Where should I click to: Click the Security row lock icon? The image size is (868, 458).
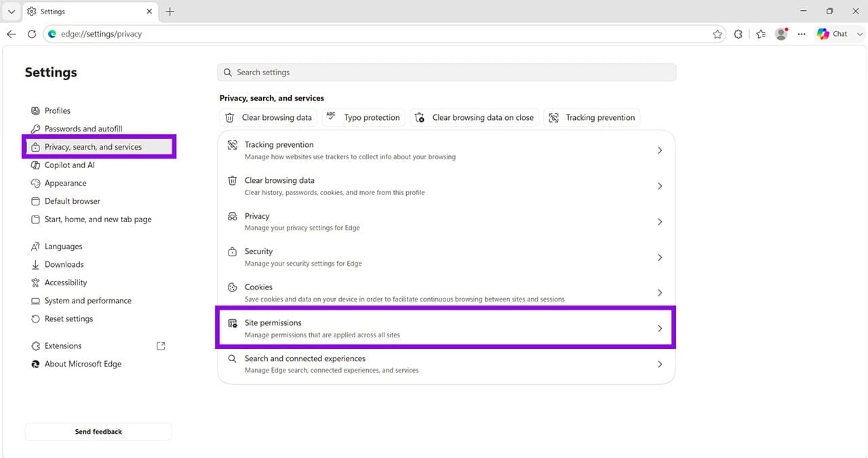click(233, 252)
